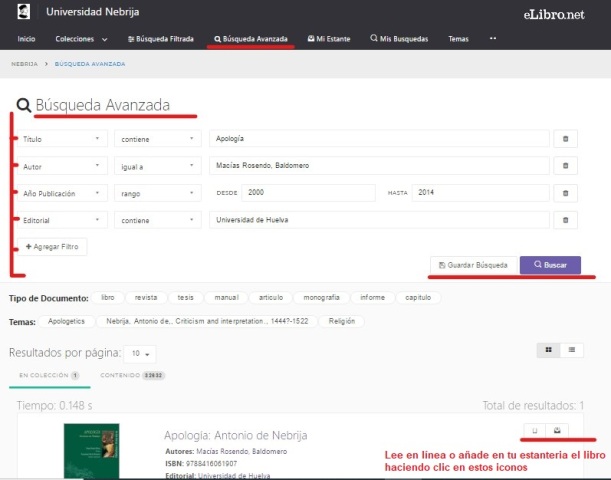The width and height of the screenshot is (611, 480).
Task: Change the 'rango' operator dropdown
Action: (157, 193)
